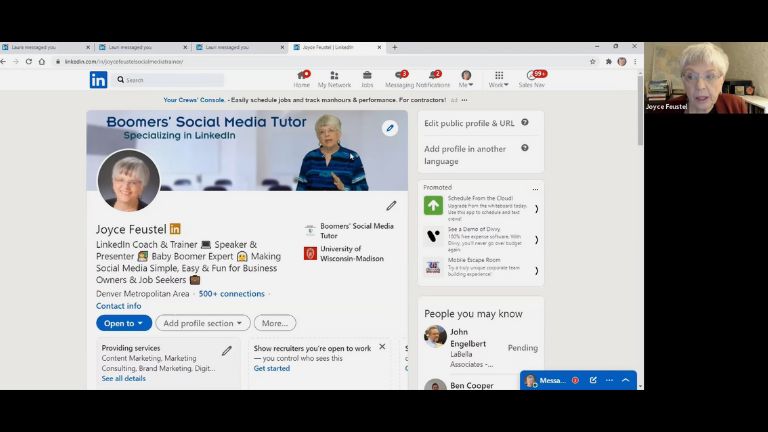Click the LinkedIn search field
Viewport: 768px width, 432px height.
169,80
